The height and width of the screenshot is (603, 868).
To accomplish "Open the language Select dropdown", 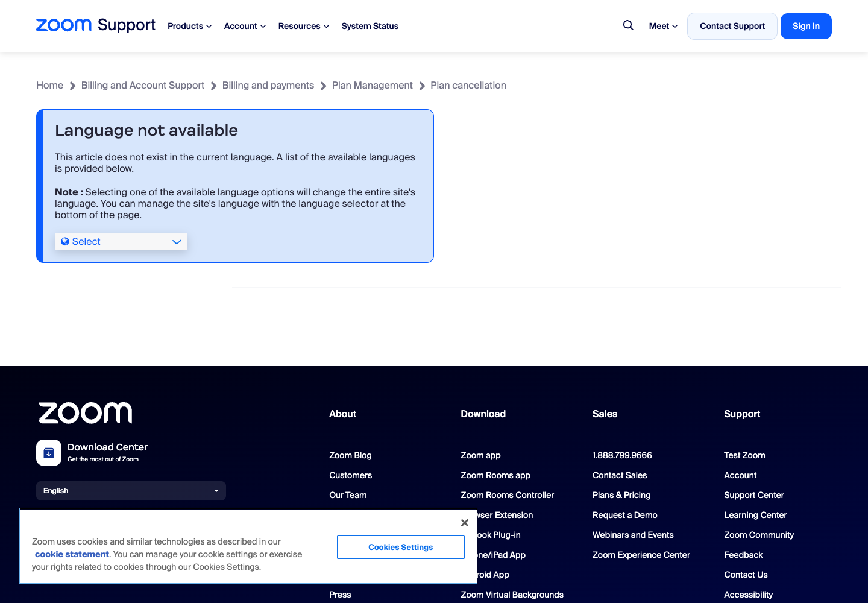I will coord(121,242).
